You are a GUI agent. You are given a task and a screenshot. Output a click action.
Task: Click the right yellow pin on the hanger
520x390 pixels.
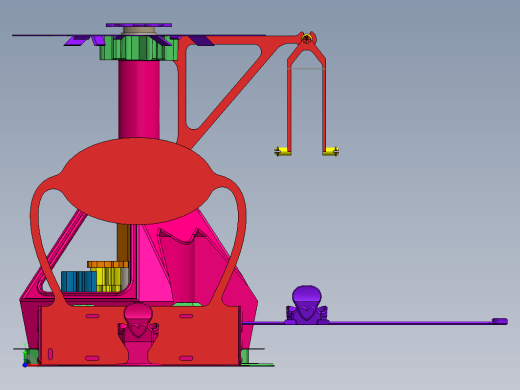(x=331, y=151)
